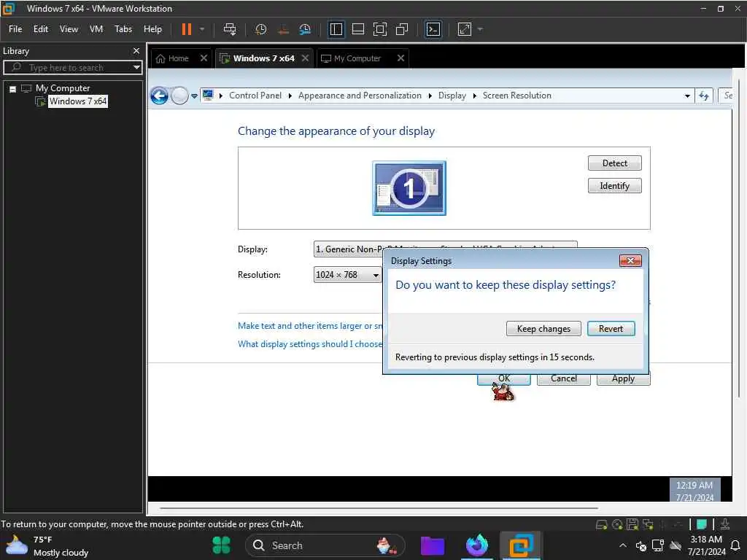Open Make text and other items larger link
This screenshot has height=560, width=747.
click(310, 326)
